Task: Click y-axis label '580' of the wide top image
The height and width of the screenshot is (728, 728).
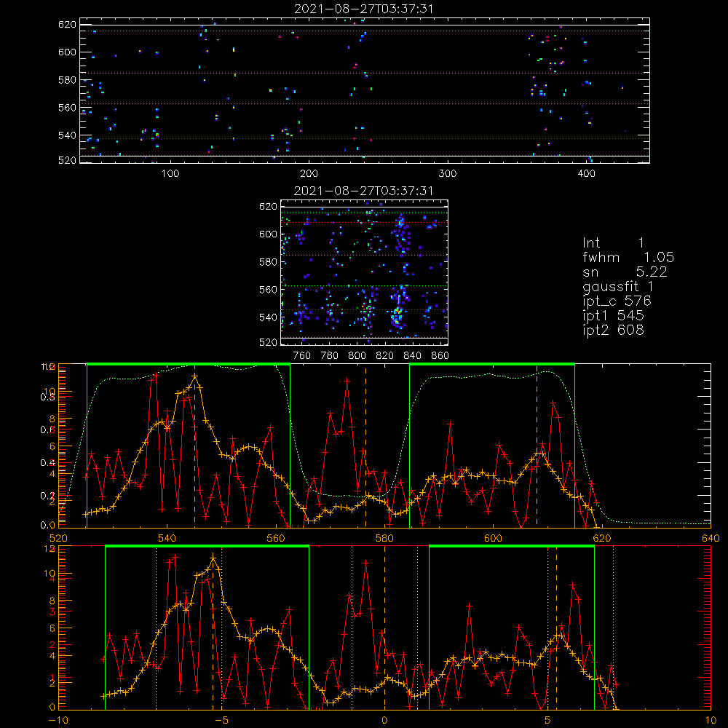Action: [x=67, y=80]
